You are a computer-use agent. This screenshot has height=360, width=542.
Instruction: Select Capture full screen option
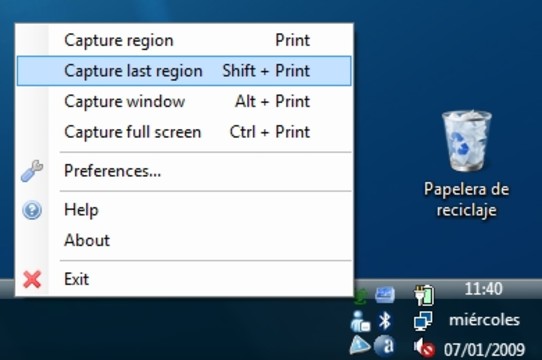point(184,132)
